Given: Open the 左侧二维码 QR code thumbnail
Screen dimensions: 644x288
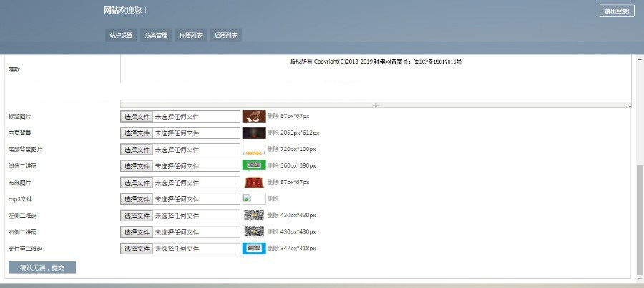Looking at the screenshot, I should click(x=253, y=215).
